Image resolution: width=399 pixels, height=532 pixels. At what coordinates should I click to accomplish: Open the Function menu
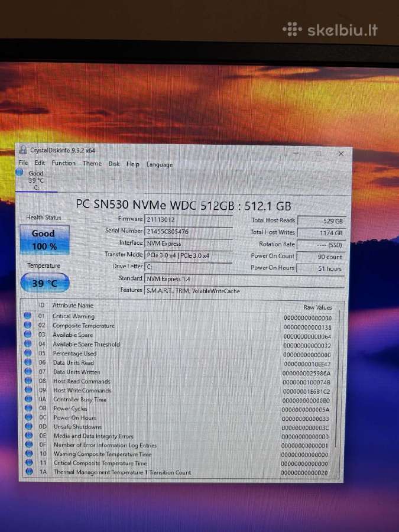point(63,163)
